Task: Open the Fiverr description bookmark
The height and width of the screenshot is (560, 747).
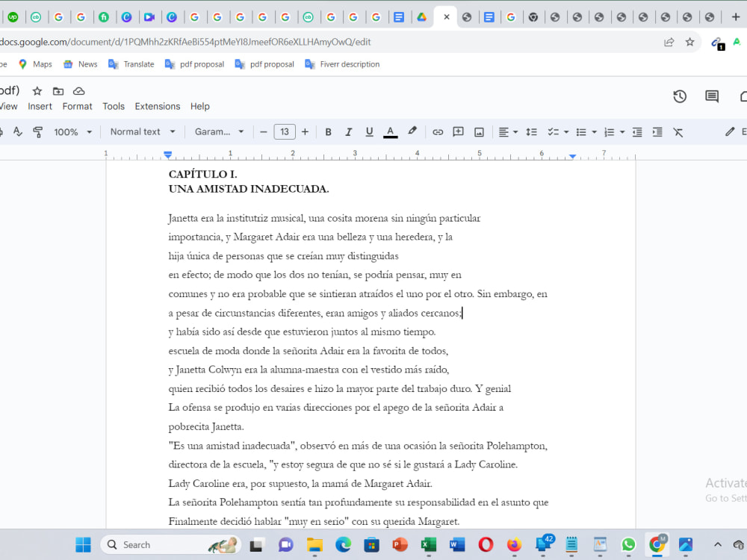Action: 342,64
